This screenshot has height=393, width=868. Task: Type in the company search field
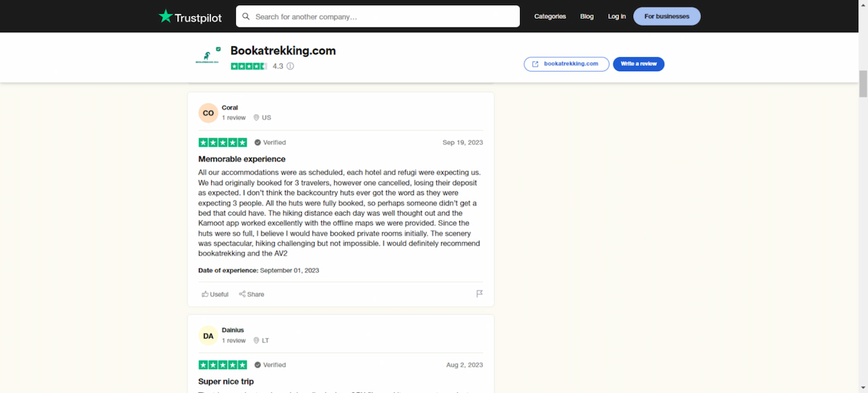tap(383, 16)
